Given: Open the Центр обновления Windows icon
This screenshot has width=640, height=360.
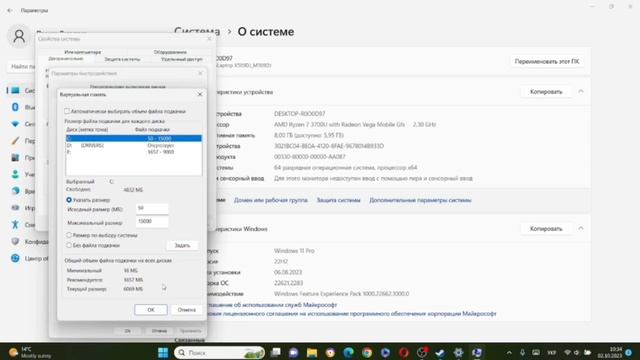Looking at the screenshot, I should tap(15, 258).
